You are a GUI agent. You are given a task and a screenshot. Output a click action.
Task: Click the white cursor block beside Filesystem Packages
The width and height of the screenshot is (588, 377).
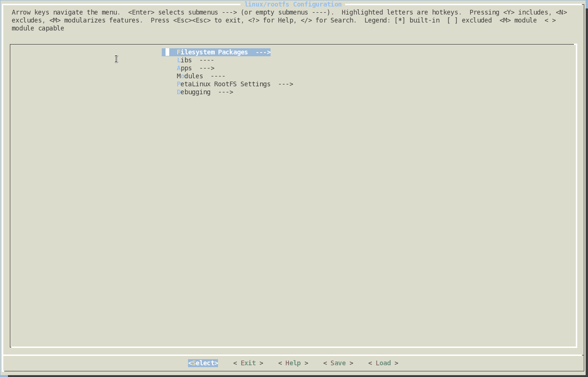(167, 53)
